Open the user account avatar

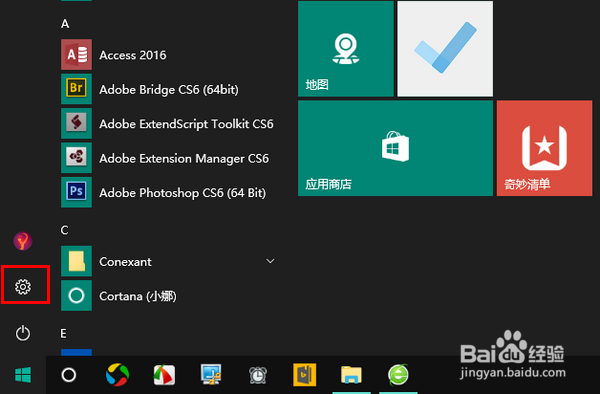tap(23, 241)
